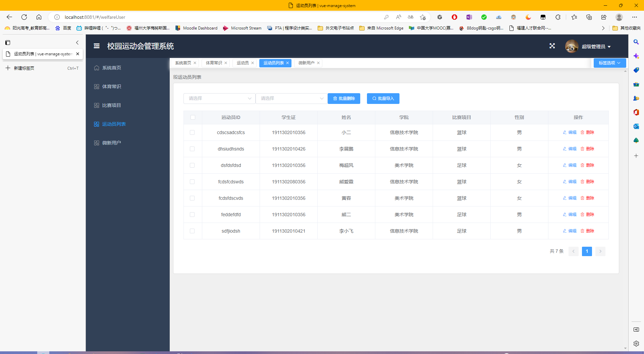Open 比赛项目 in the sidebar
Screen dimensions: 644x354
[x=127, y=105]
